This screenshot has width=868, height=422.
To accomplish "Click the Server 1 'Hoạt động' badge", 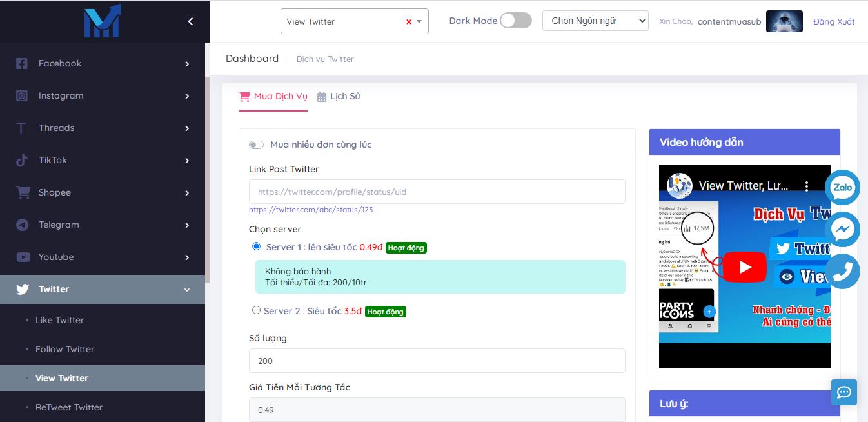I will coord(406,248).
